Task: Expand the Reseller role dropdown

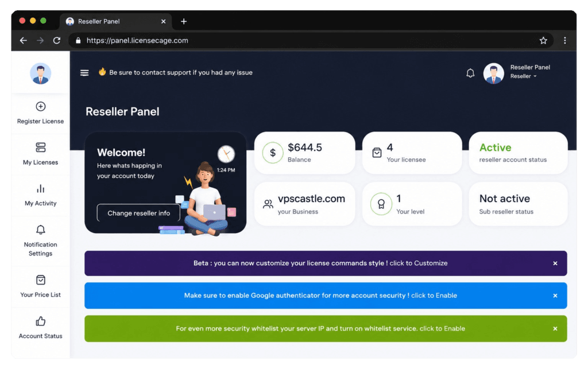Action: (523, 76)
